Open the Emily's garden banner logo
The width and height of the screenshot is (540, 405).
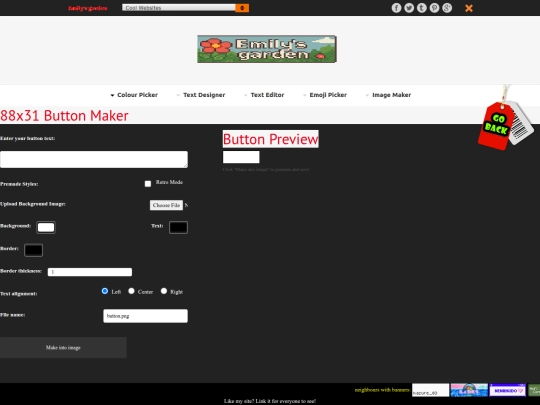tap(267, 49)
